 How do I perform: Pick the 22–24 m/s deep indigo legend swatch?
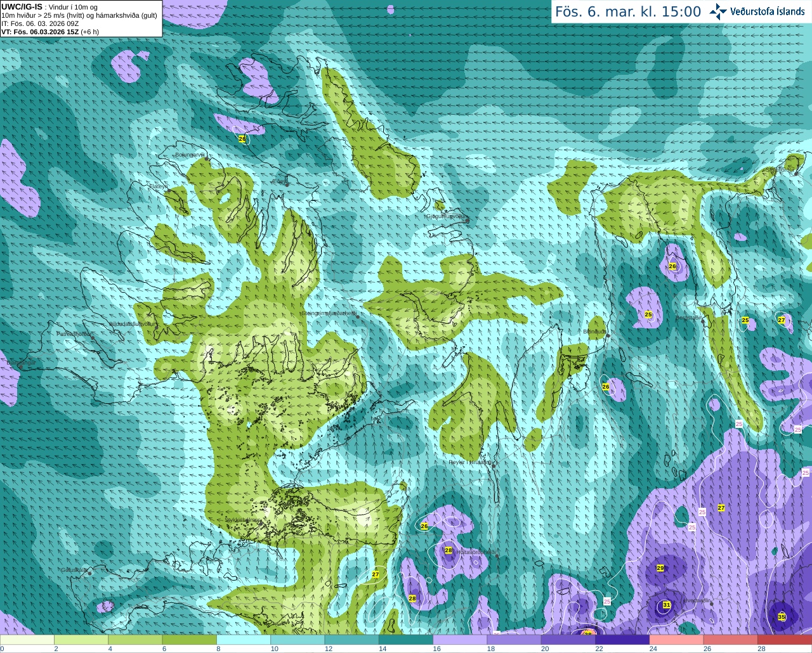coord(622,640)
